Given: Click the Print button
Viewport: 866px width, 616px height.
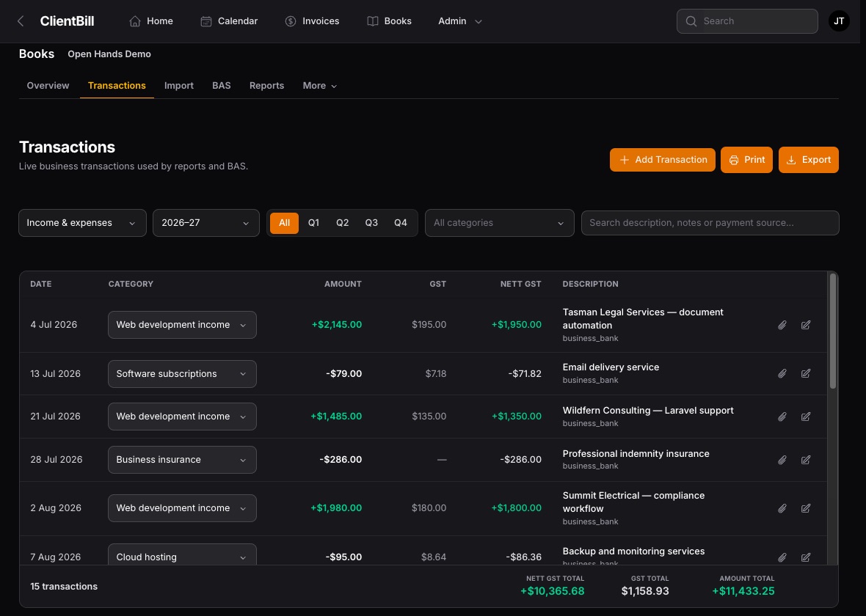Looking at the screenshot, I should tap(746, 160).
